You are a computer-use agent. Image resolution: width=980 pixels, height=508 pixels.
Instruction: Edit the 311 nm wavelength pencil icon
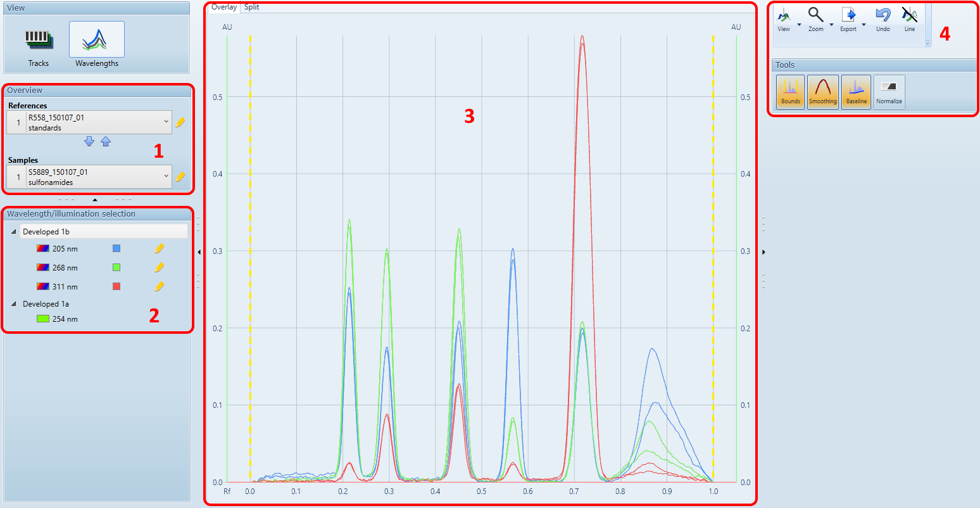pyautogui.click(x=160, y=286)
